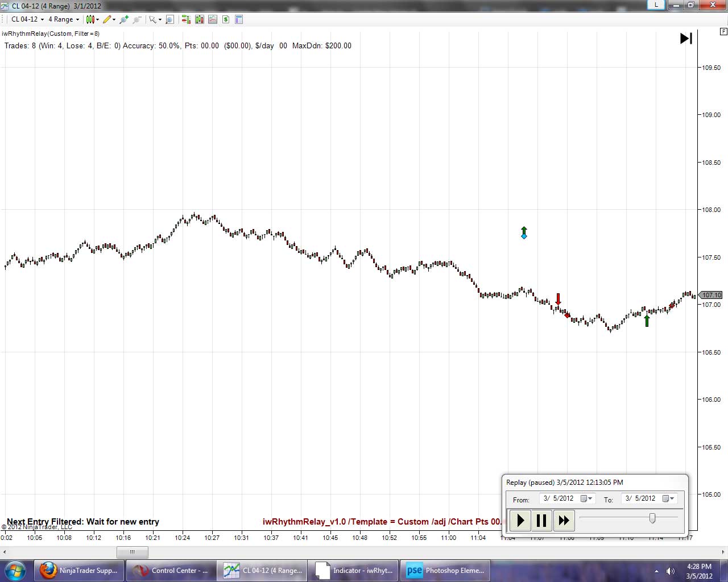The image size is (728, 582).
Task: Expand the cursor type dropdown arrow
Action: (160, 19)
